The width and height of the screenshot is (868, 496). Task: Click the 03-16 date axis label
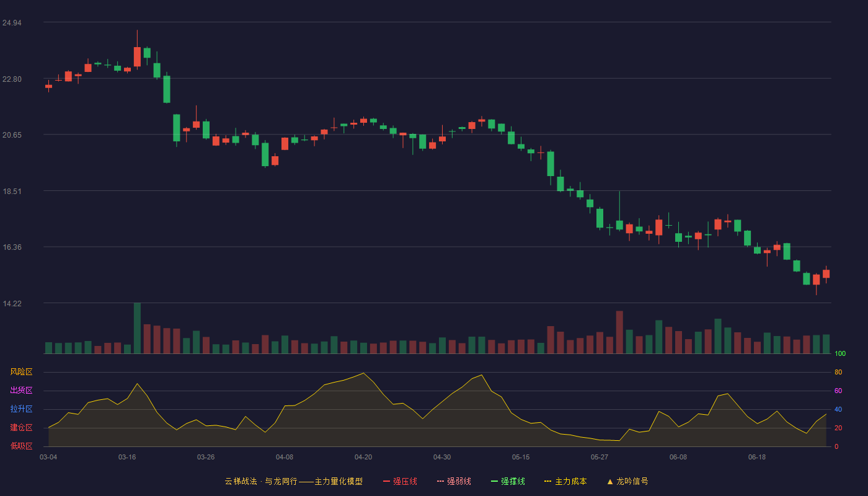coord(127,457)
